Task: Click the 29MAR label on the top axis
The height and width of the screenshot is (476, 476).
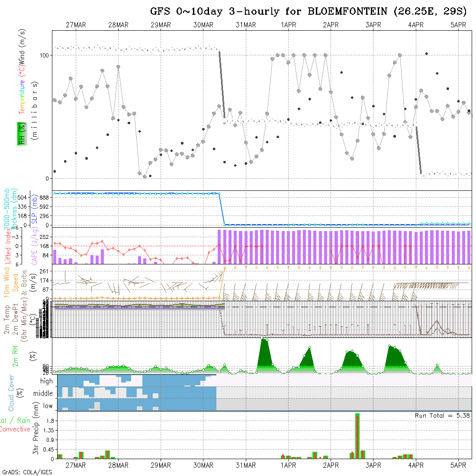Action: (161, 25)
